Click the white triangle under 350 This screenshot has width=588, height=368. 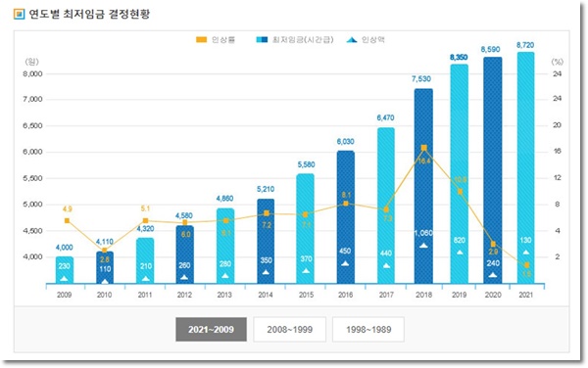pyautogui.click(x=266, y=272)
